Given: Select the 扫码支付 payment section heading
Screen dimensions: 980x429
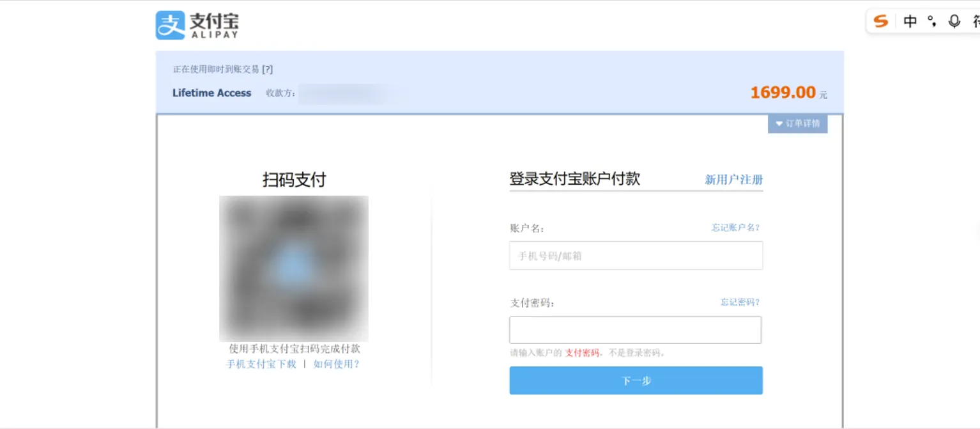Looking at the screenshot, I should (x=293, y=180).
